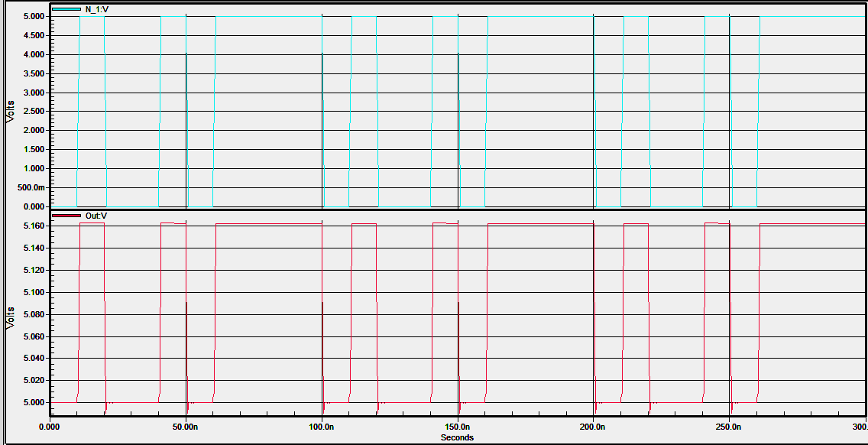Click the 5.140 tick on Out:V axis
Viewport: 868px width, 445px height.
(35, 248)
